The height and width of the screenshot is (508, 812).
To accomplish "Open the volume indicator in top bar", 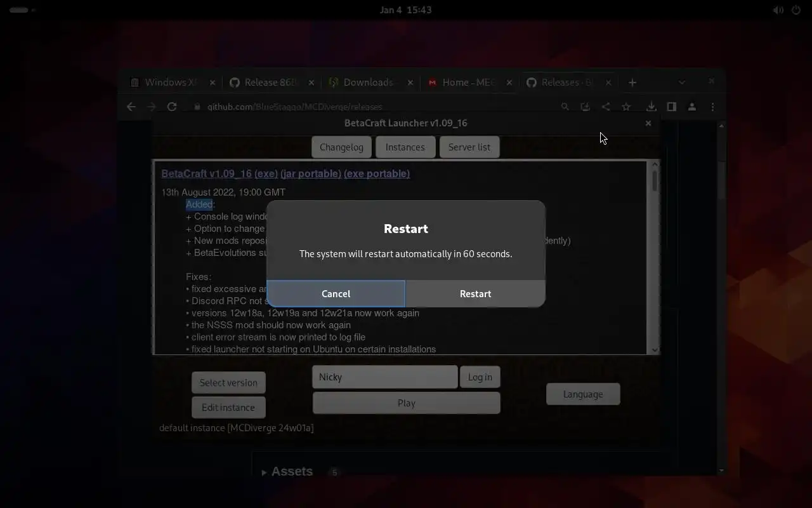I will tap(778, 10).
